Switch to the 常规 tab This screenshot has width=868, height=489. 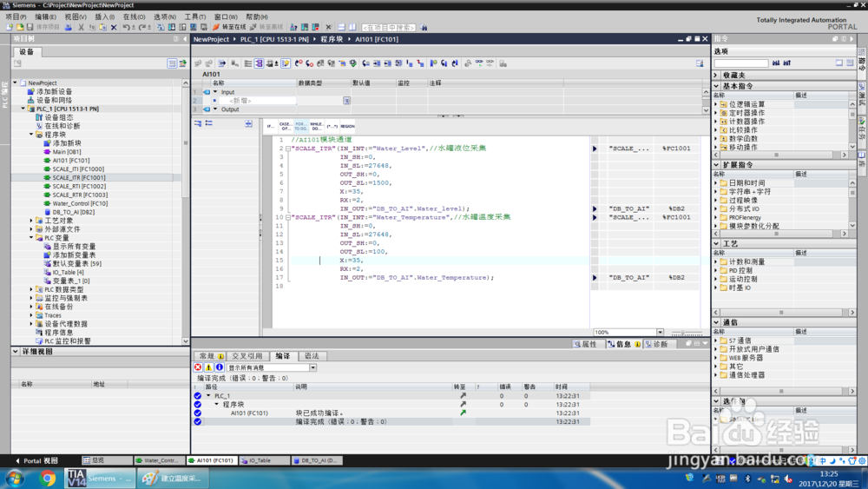(x=210, y=356)
